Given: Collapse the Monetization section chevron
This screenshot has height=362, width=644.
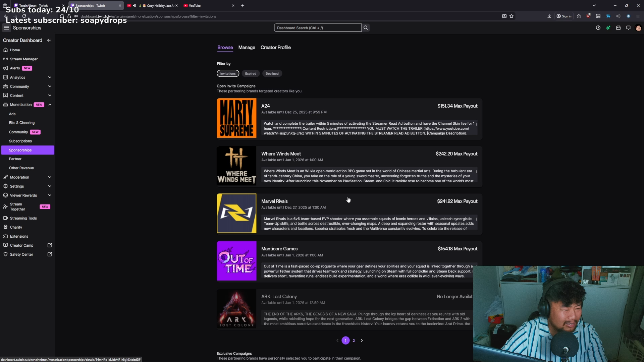Looking at the screenshot, I should click(x=50, y=105).
